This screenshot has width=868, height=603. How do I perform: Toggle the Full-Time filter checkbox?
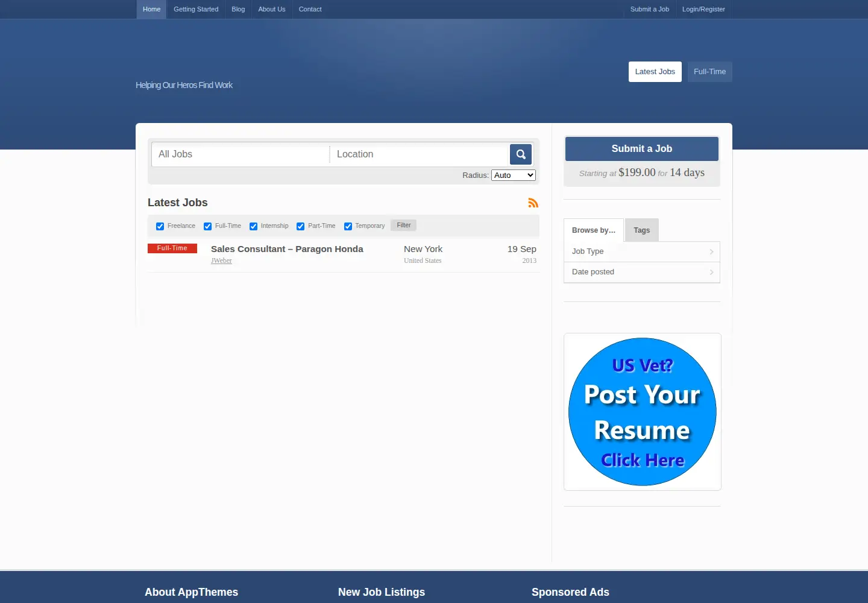[x=207, y=226]
